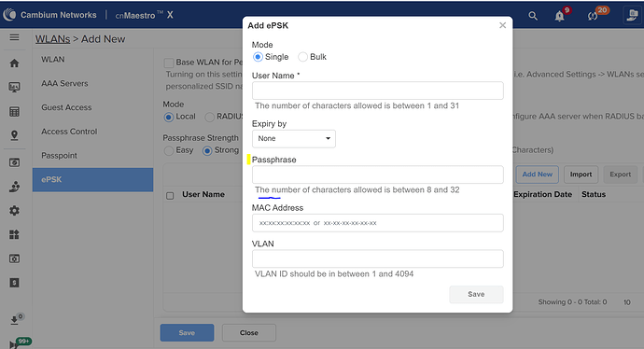The height and width of the screenshot is (349, 644).
Task: Focus the VLAN input field
Action: pyautogui.click(x=377, y=259)
